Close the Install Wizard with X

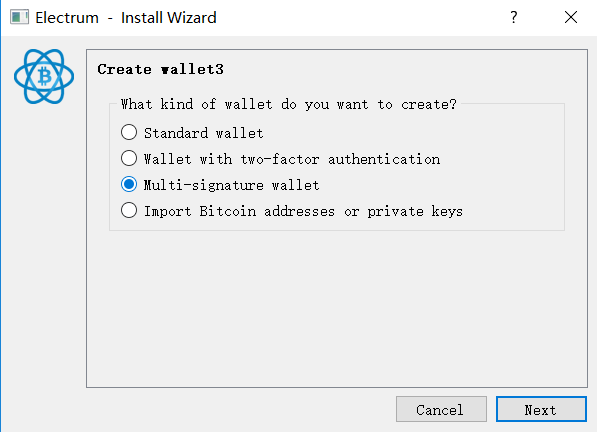[571, 17]
